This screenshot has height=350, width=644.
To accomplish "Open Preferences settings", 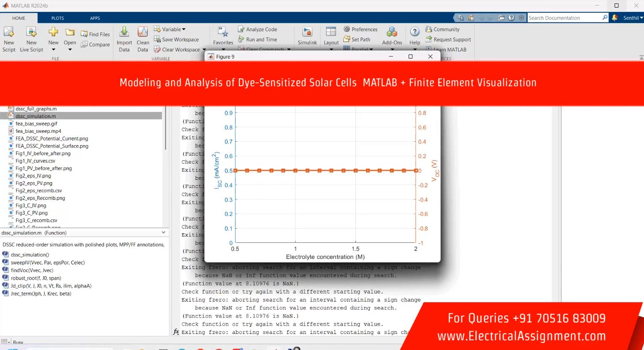I will [x=361, y=29].
